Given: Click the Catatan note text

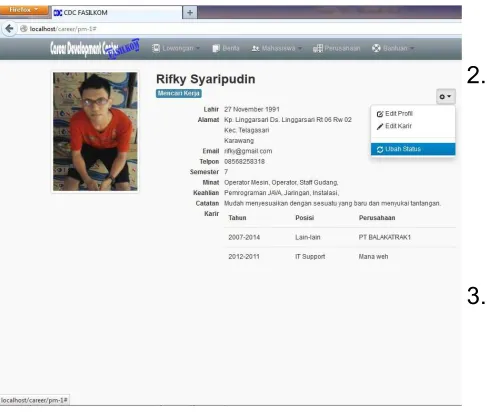Looking at the screenshot, I should (x=332, y=203).
